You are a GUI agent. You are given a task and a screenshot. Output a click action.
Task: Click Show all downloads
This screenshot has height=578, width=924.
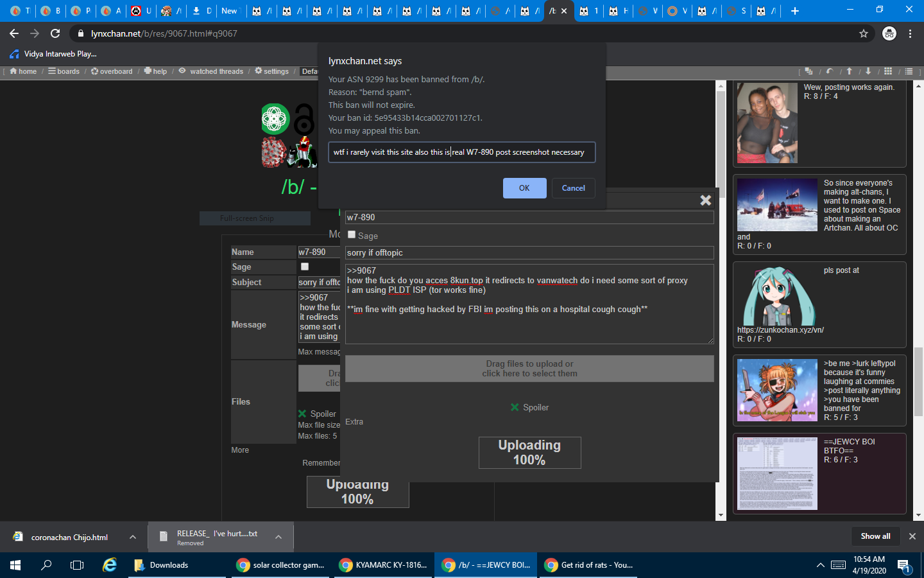tap(875, 536)
